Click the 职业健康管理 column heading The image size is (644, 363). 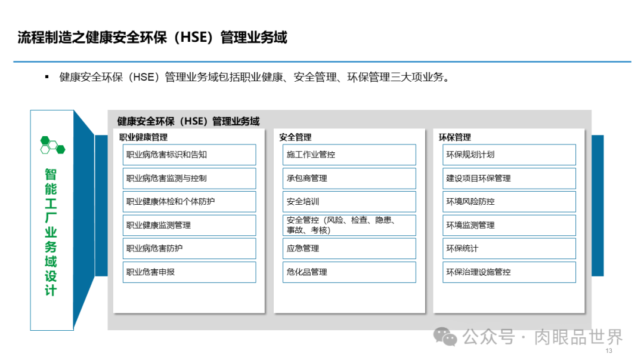[143, 137]
